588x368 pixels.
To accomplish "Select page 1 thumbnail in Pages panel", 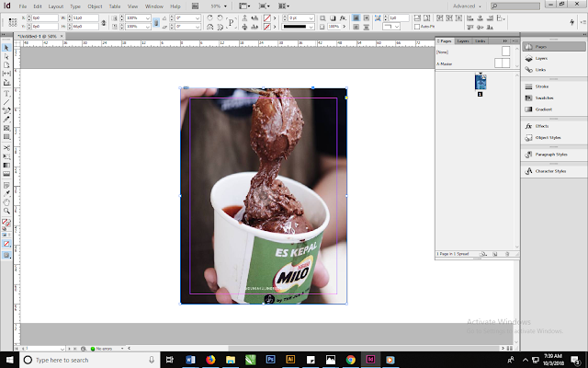I will (481, 82).
